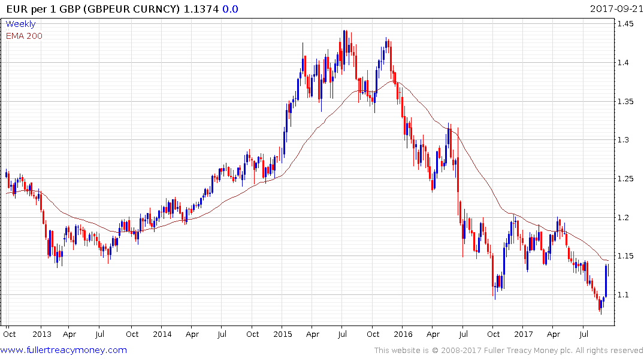Click the 1.4 price axis label
Screen dimensions: 644x359
[x=623, y=63]
